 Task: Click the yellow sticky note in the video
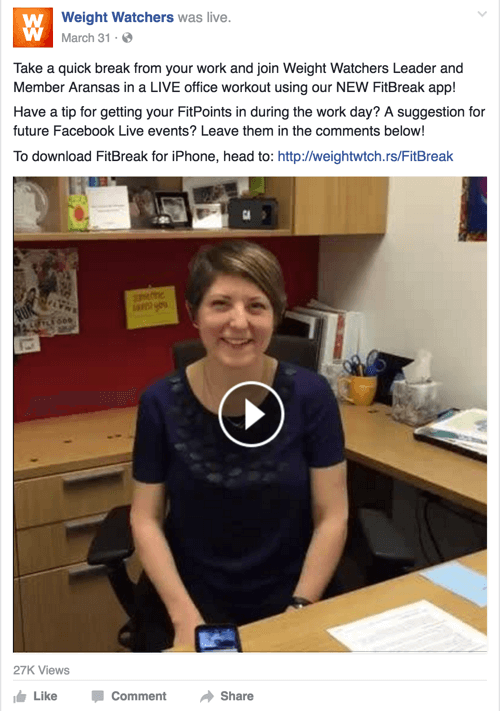[151, 307]
